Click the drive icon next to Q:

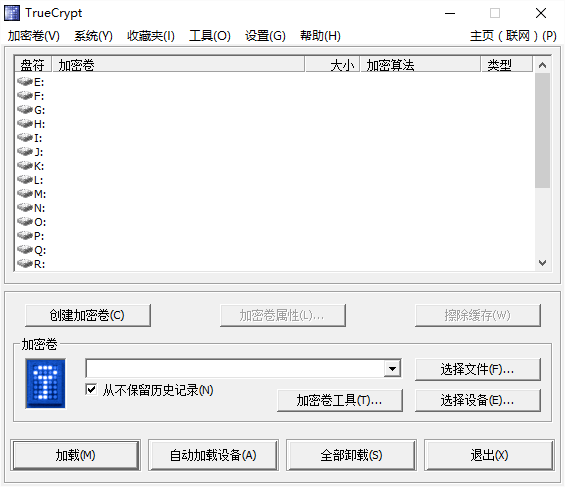(x=25, y=250)
